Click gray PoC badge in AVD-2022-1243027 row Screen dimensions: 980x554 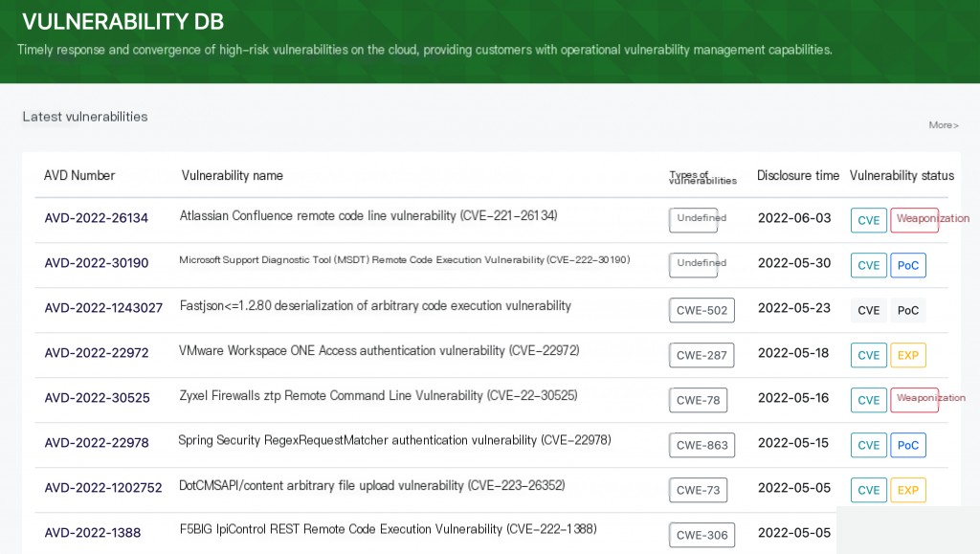(908, 310)
